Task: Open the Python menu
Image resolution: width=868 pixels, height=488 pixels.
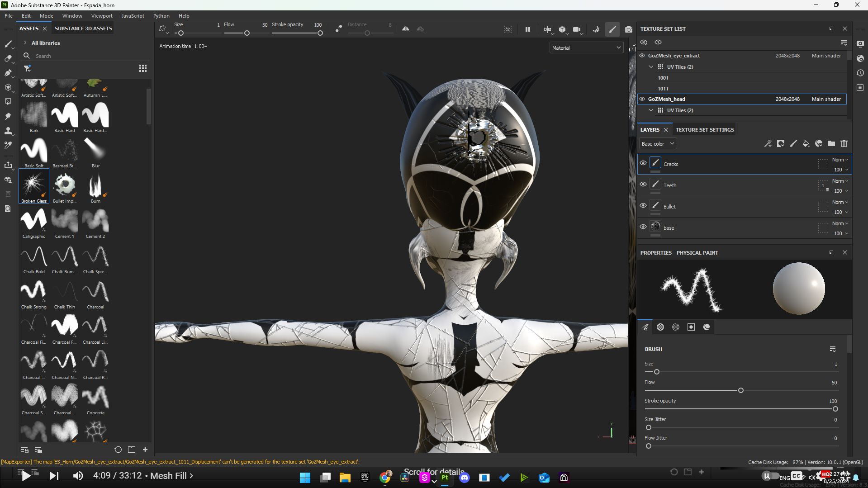Action: coord(161,16)
